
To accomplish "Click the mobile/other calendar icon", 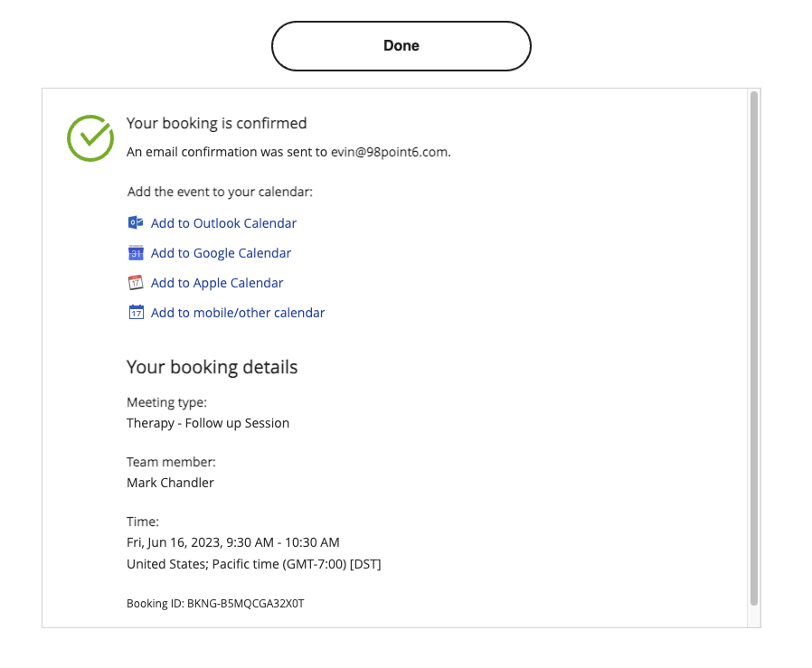I will point(136,312).
